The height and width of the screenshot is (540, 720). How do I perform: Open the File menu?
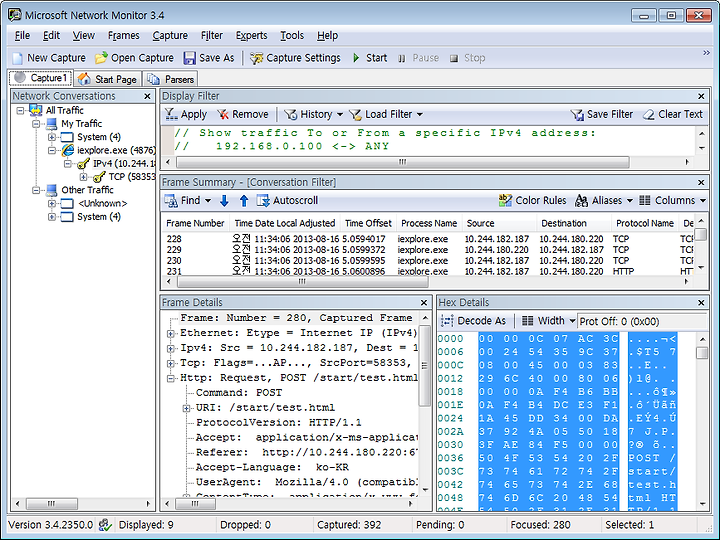point(22,35)
